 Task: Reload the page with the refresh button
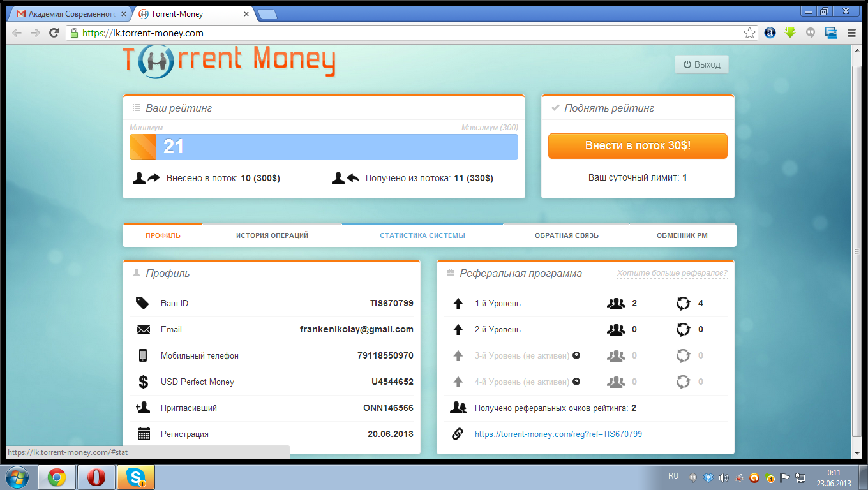coord(54,33)
